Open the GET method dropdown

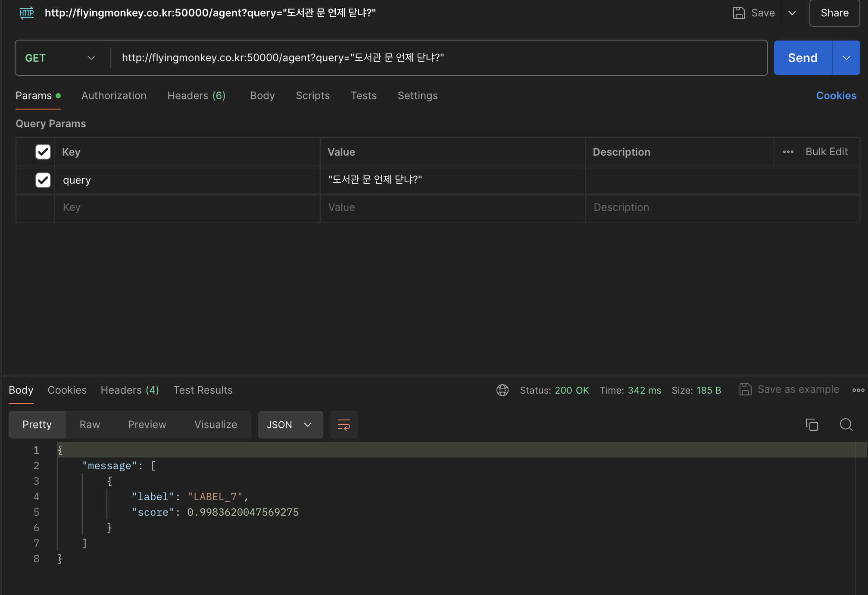coord(60,58)
